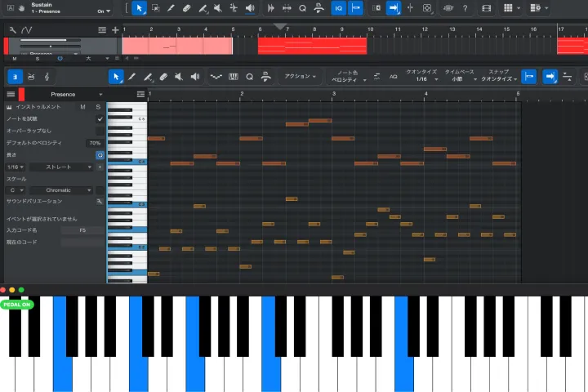Mute the instrument with the M button
Image resolution: width=588 pixels, height=392 pixels.
pyautogui.click(x=82, y=107)
